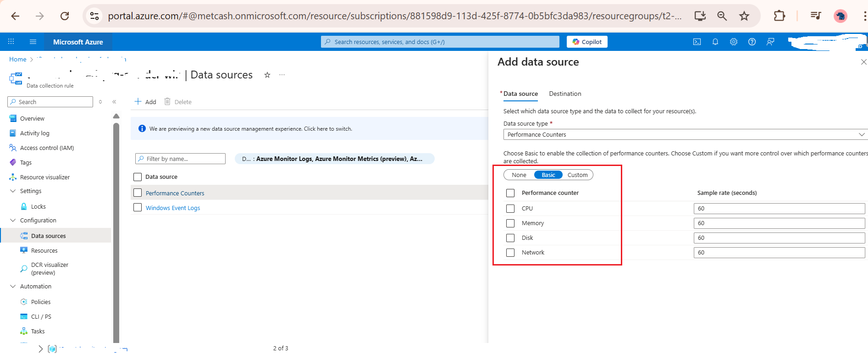
Task: Click the Delete button
Action: 178,102
